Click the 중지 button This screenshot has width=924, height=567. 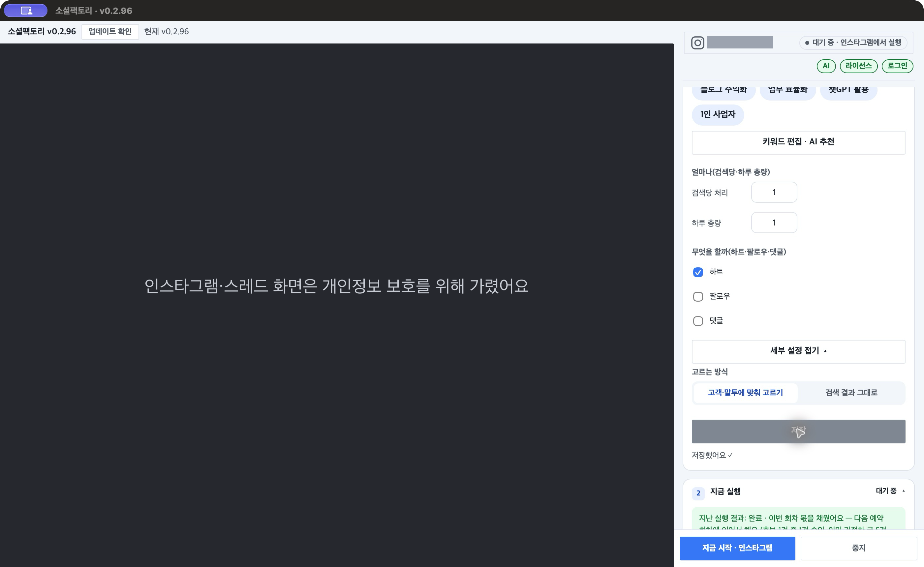[x=858, y=548]
